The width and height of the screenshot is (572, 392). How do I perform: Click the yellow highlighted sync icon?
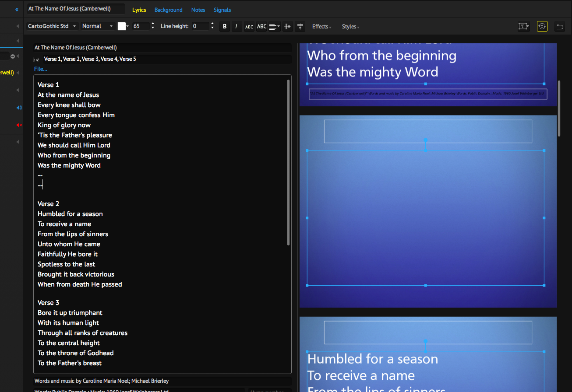pyautogui.click(x=542, y=26)
